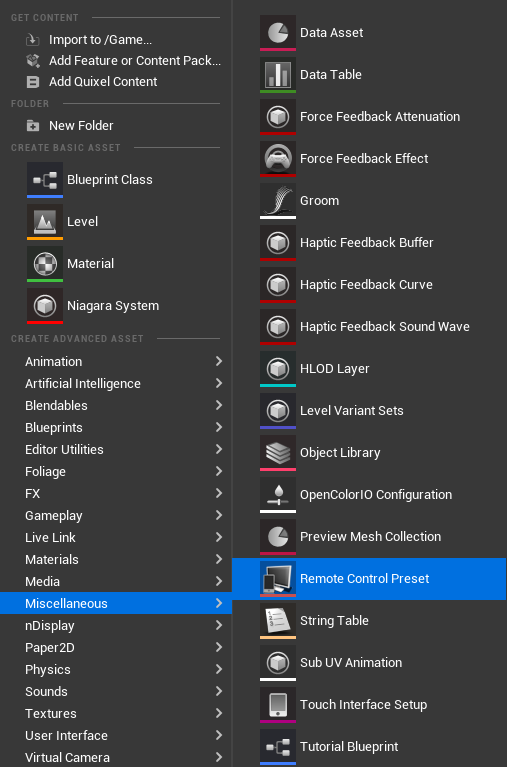Pick the Object Library stacked layers icon

point(278,453)
